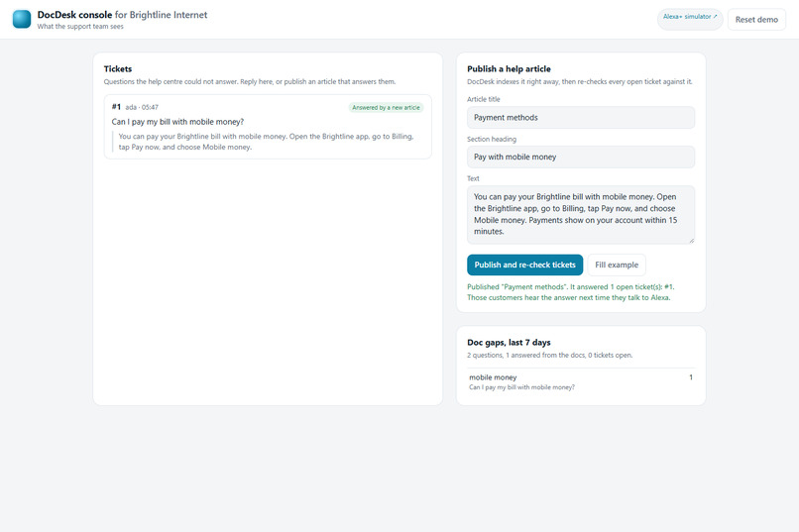Click '2 questions, 1 answered from the docs' summary
Screen dimensions: 799x532
(x=550, y=355)
